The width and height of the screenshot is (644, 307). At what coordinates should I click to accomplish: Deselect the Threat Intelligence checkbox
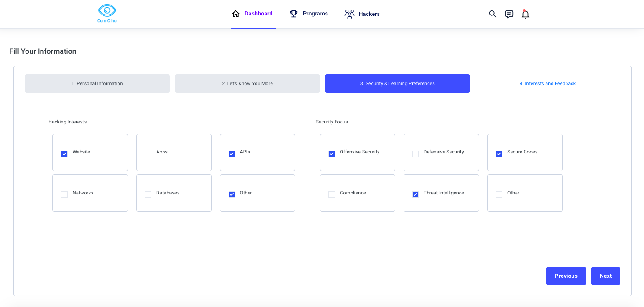(x=415, y=194)
